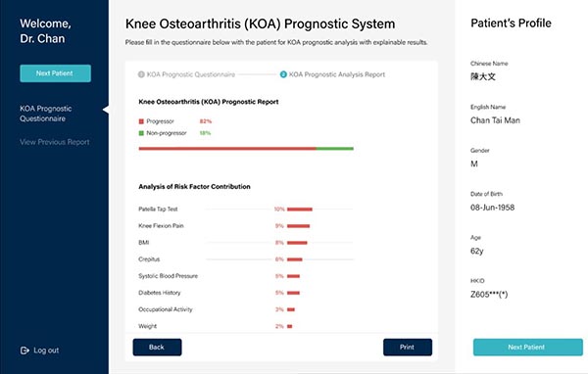
Task: Go Back to the questionnaire
Action: (157, 347)
